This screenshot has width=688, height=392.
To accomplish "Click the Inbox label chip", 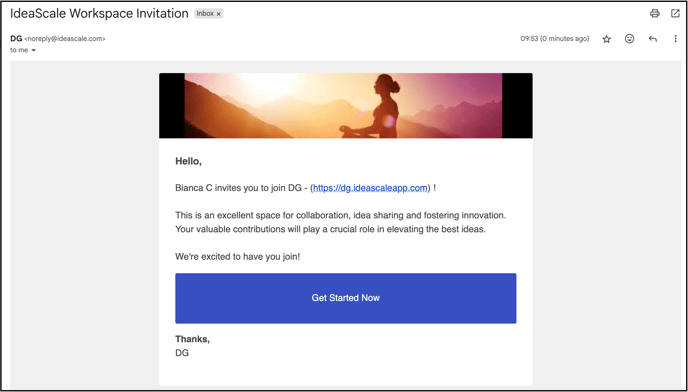I will coord(209,14).
